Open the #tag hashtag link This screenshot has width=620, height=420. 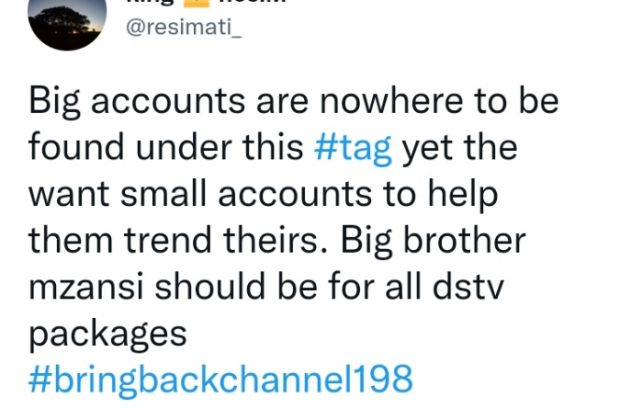point(358,149)
